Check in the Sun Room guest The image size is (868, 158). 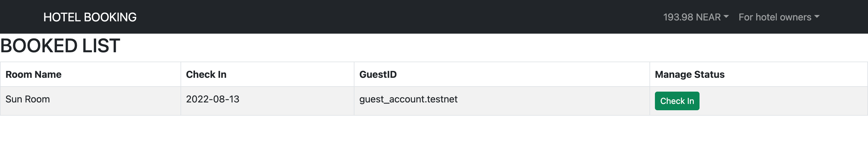(677, 101)
